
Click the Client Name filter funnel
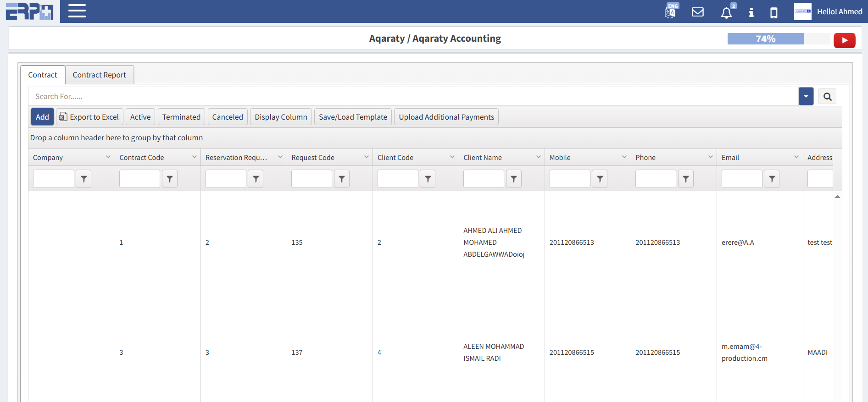[x=514, y=179]
